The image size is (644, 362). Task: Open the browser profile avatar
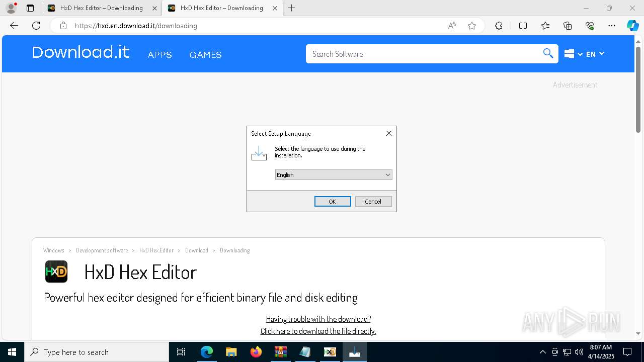(11, 8)
